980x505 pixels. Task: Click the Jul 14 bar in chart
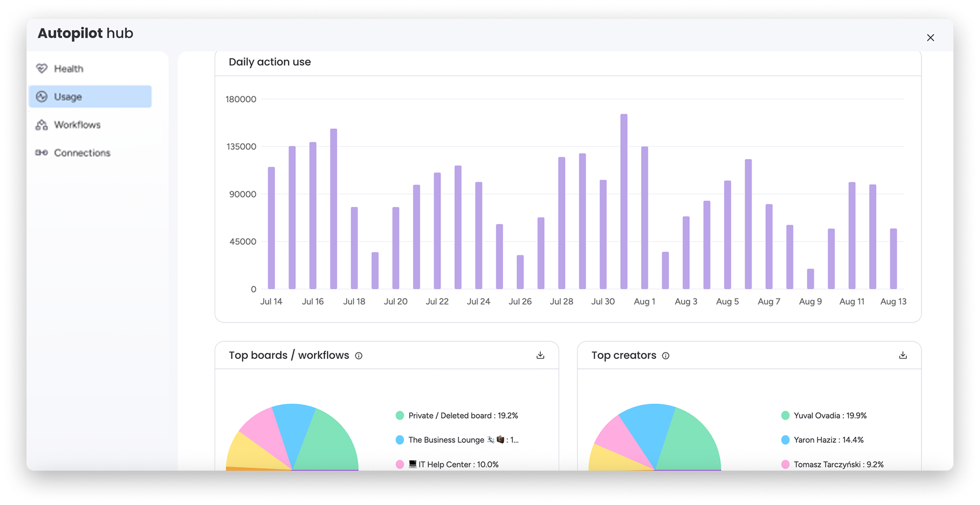(271, 228)
